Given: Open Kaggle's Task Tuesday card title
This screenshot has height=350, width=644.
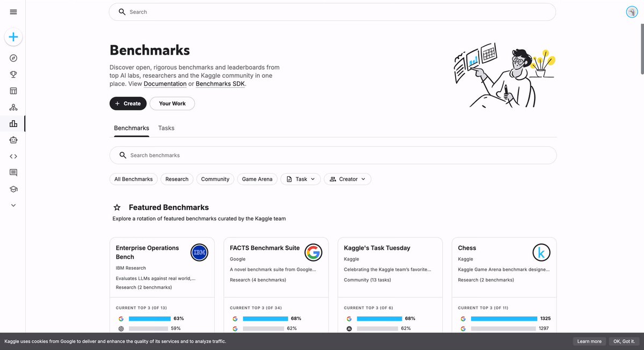Looking at the screenshot, I should pyautogui.click(x=377, y=248).
